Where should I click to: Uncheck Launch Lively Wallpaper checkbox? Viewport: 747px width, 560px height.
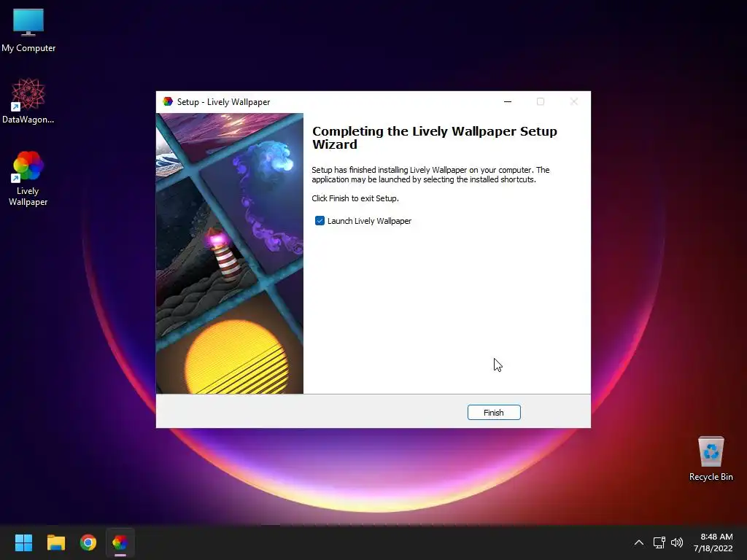point(320,221)
